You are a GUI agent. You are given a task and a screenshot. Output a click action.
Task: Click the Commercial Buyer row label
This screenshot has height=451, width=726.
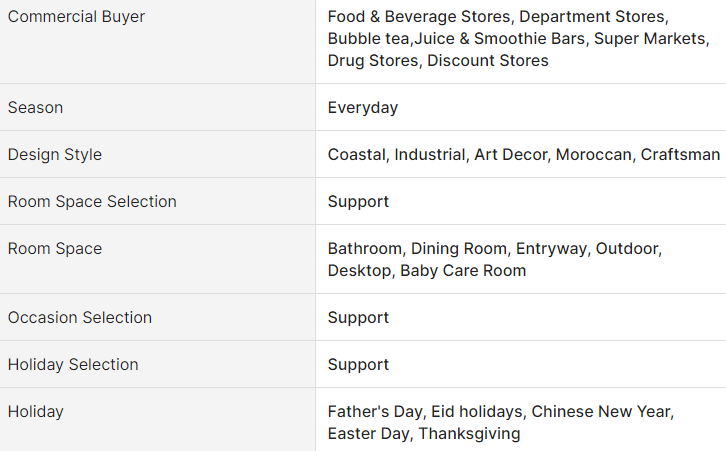tap(76, 17)
